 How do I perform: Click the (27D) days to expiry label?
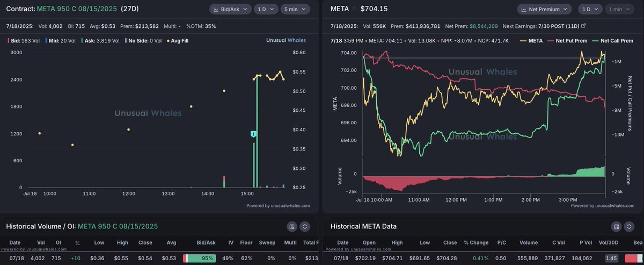[x=130, y=9]
